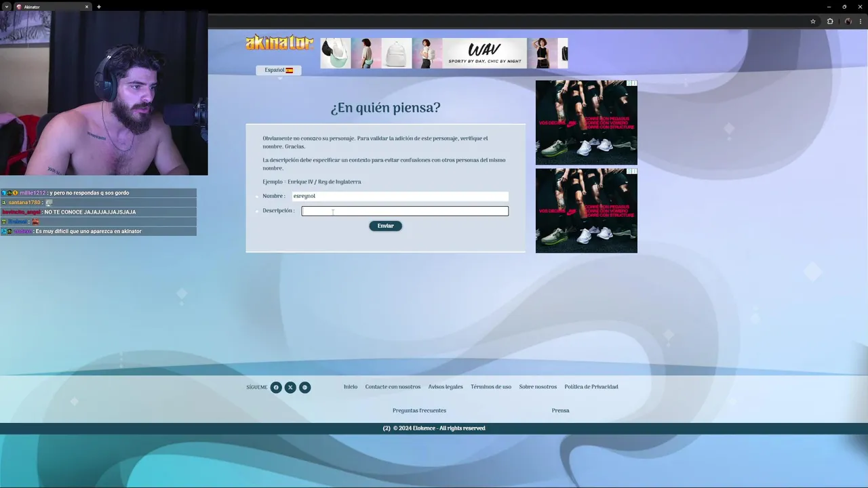Bookmark this page with the star icon

(x=813, y=21)
